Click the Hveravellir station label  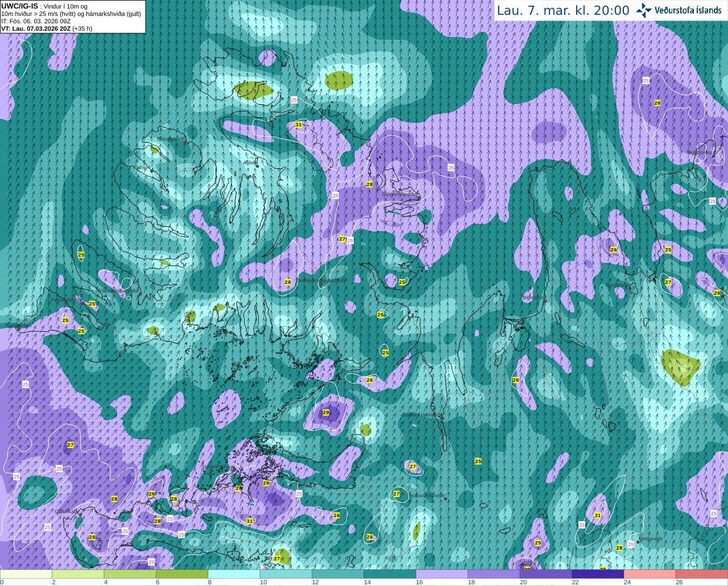(x=652, y=538)
